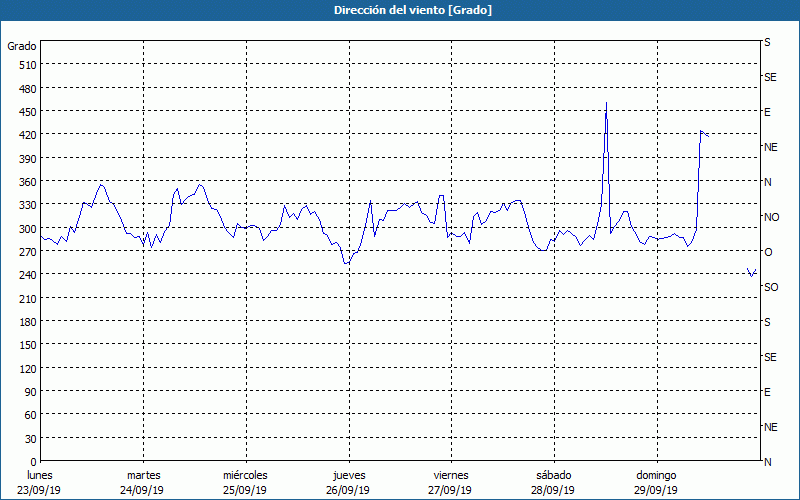Click the 'miércoles' day label
Viewport: 800px width, 500px height.
(245, 476)
